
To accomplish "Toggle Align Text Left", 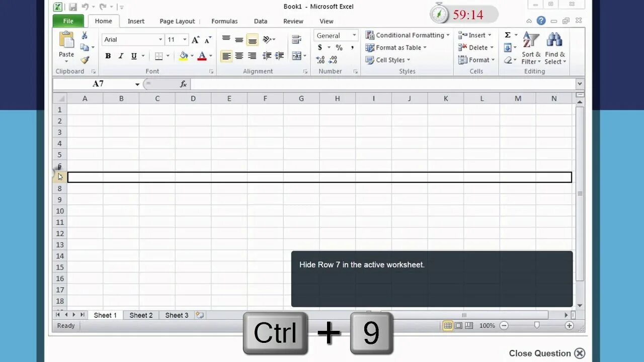I will [226, 56].
